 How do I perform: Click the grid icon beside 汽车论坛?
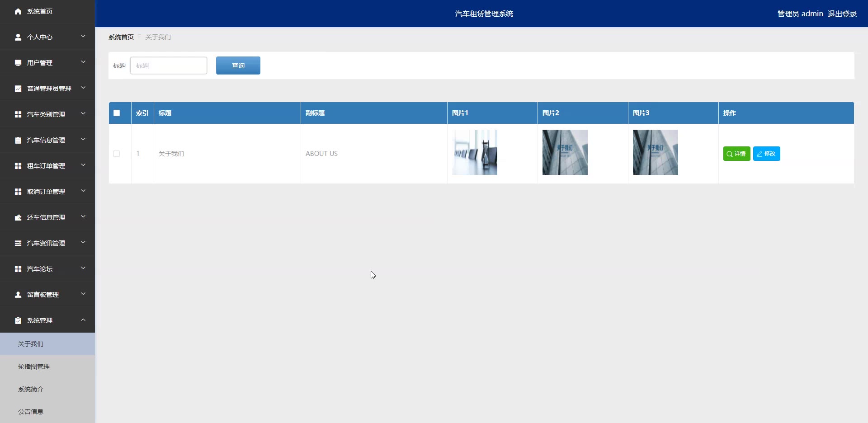point(18,269)
